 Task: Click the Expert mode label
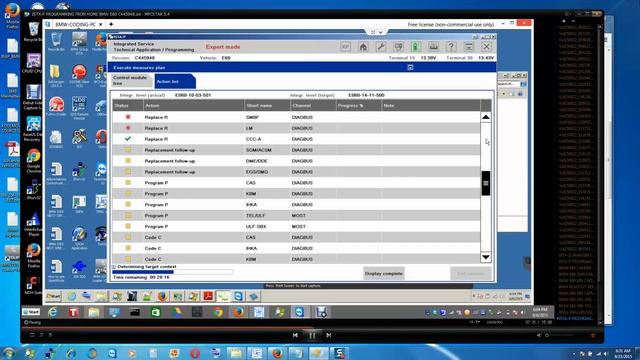223,47
